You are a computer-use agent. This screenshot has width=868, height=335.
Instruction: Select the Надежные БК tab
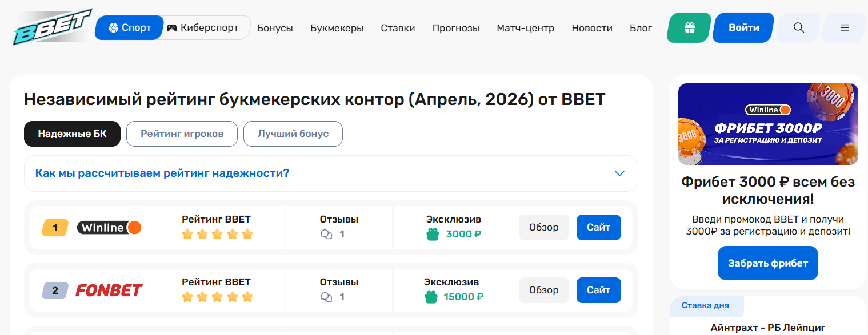73,134
